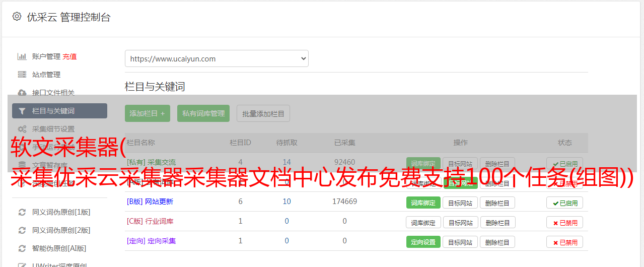
Task: Open the site URL dropdown
Action: point(217,58)
